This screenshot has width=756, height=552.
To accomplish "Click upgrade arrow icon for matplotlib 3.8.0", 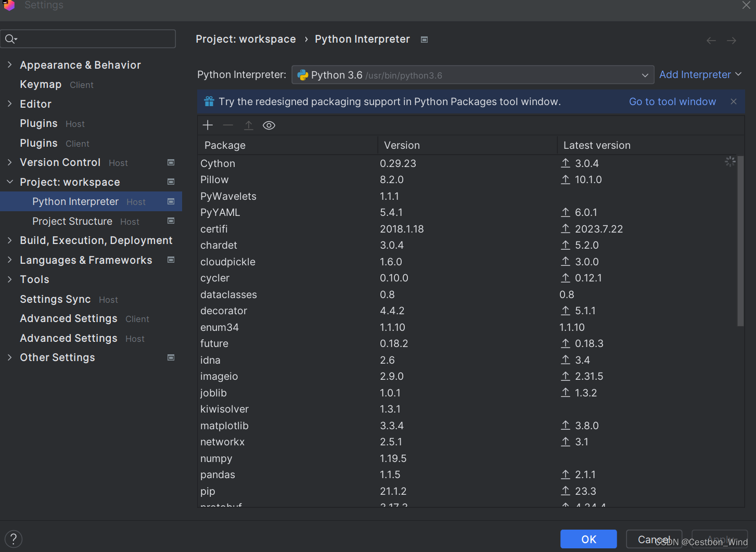I will 566,426.
